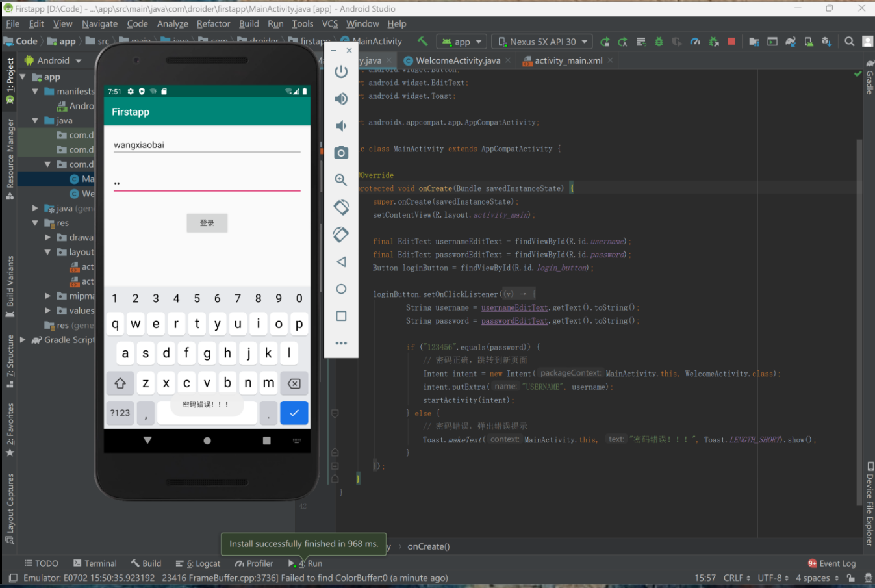The width and height of the screenshot is (875, 588).
Task: Click the emulator screenshot camera icon
Action: (x=341, y=153)
